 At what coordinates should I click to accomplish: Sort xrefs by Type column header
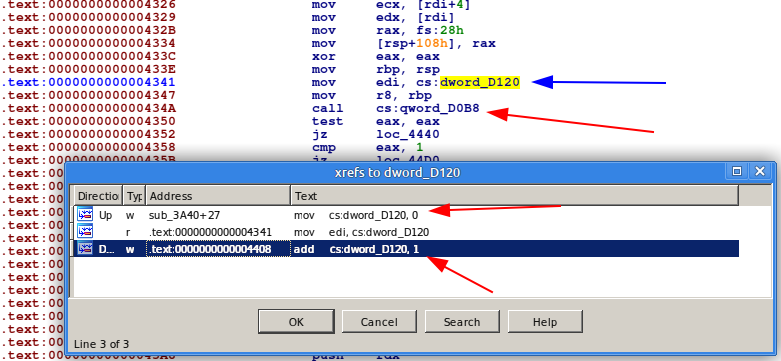point(134,196)
